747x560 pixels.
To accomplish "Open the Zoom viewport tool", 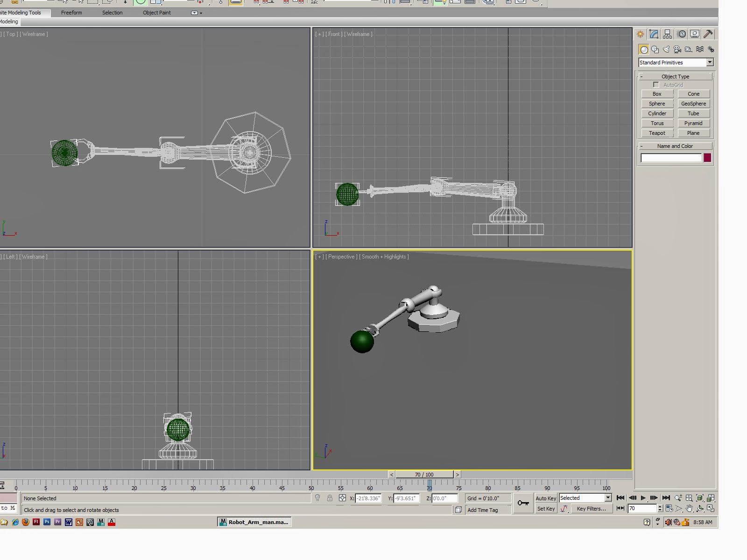I will (678, 498).
